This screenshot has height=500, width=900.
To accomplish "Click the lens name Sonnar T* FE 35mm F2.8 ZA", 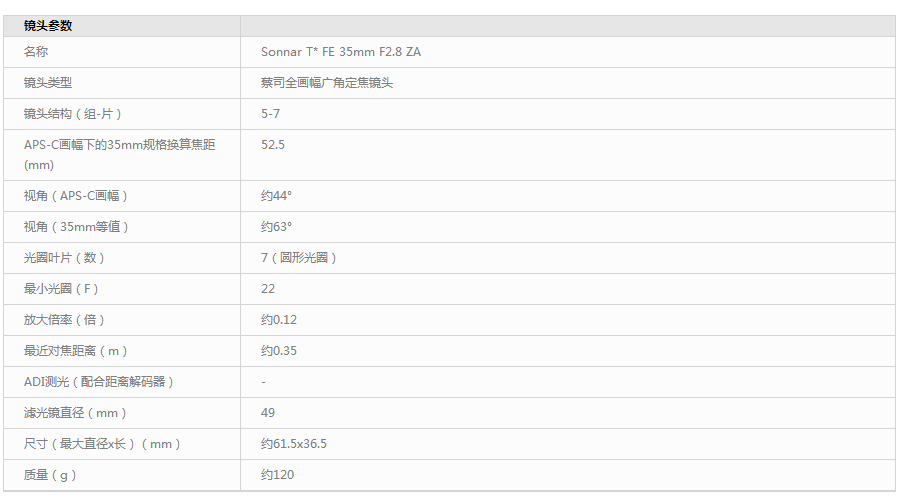I will point(340,52).
